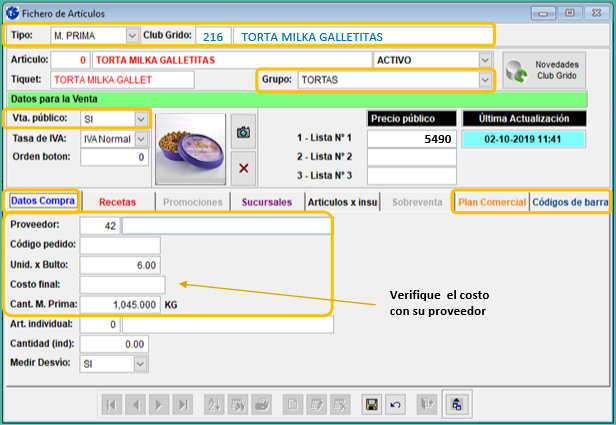The height and width of the screenshot is (425, 616).
Task: Click the print icon in the bottom toolbar
Action: pos(260,405)
